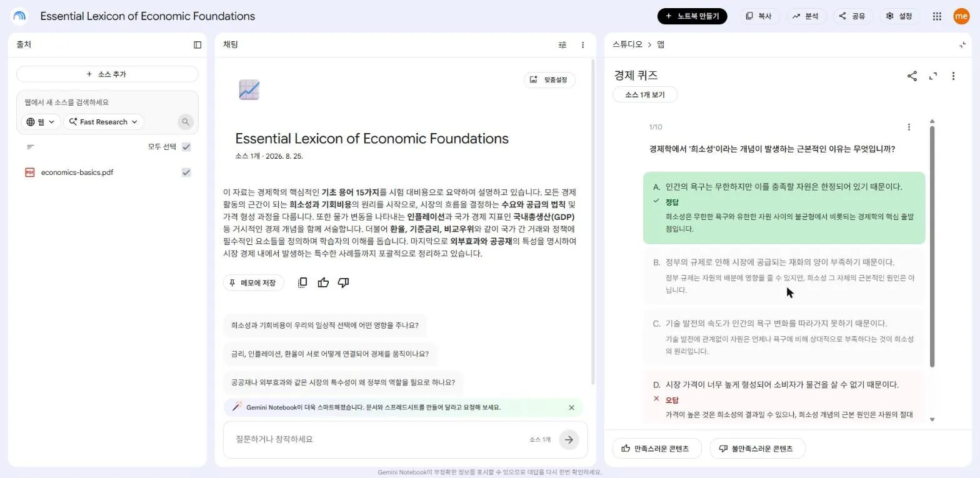Share the 경제 퀴즈 quiz

pyautogui.click(x=912, y=76)
